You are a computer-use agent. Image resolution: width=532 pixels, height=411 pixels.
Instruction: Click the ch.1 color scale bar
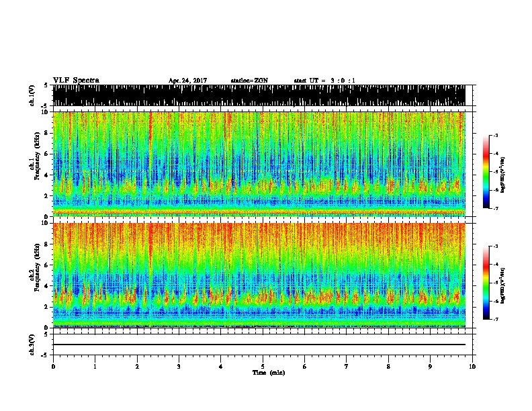pyautogui.click(x=486, y=172)
